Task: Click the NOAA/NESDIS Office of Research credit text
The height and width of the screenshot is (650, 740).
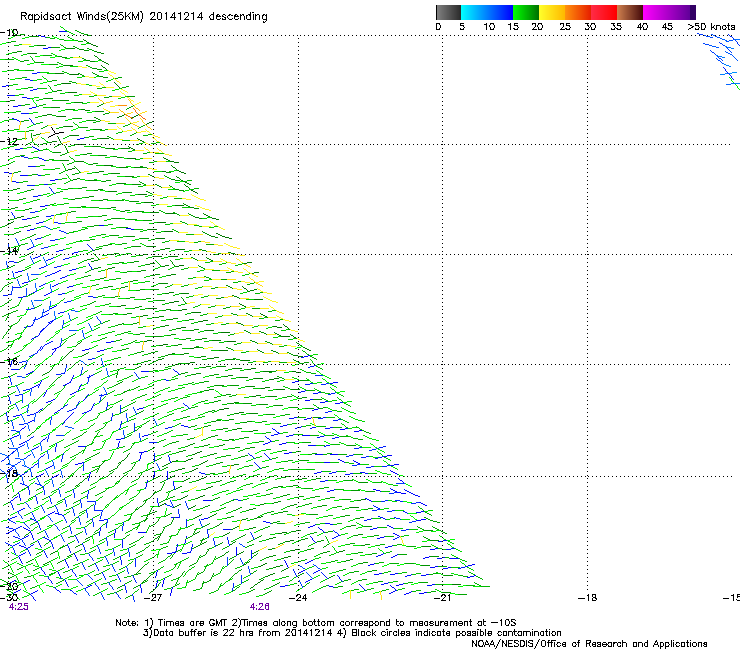Action: click(589, 644)
